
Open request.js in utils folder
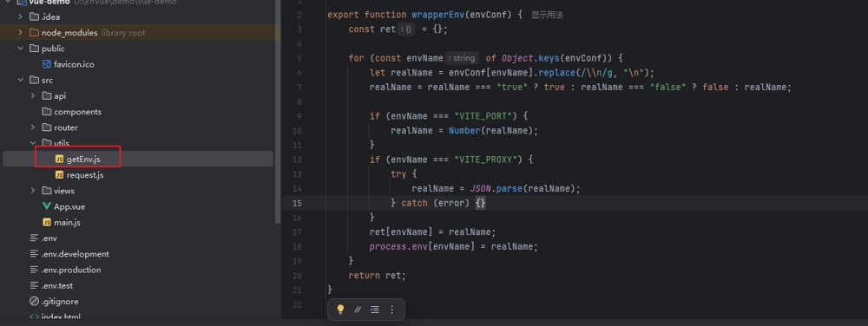pos(79,175)
